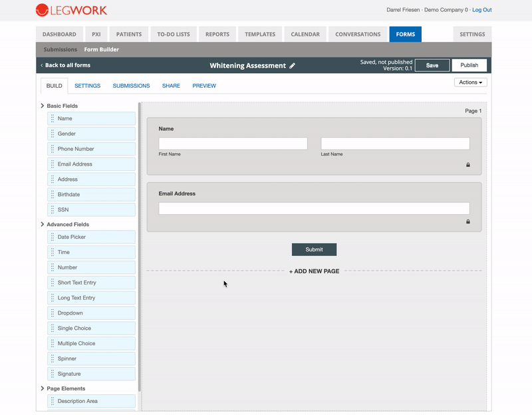Viewport: 532px width, 415px height.
Task: Collapse the Basic Fields section
Action: click(x=43, y=106)
